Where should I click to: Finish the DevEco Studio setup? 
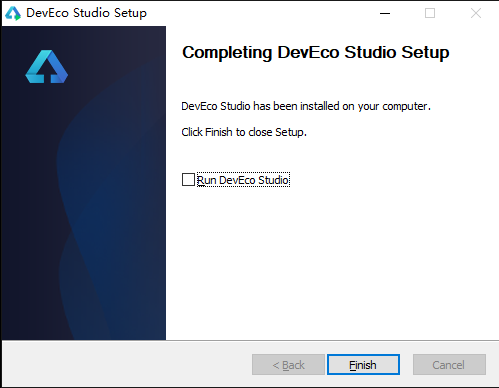pos(363,365)
